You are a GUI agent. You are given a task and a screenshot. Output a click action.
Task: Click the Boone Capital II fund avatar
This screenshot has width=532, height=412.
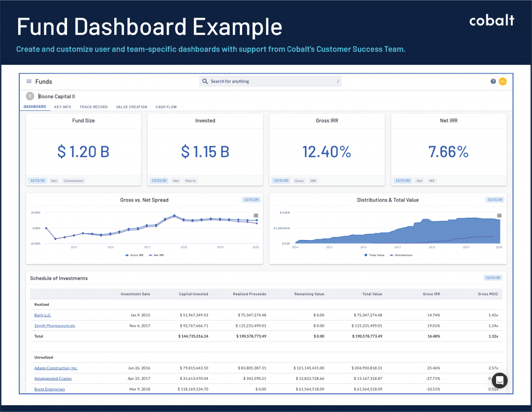pyautogui.click(x=30, y=96)
